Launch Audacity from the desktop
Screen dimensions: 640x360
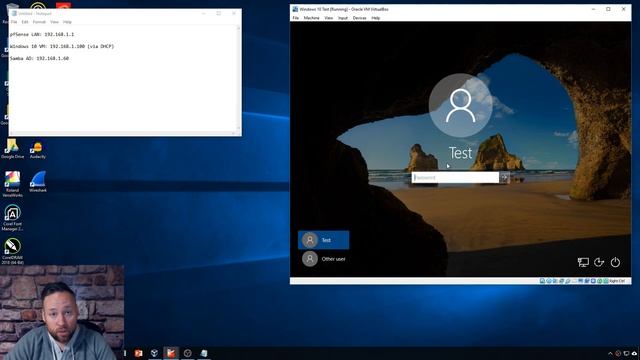[38, 150]
